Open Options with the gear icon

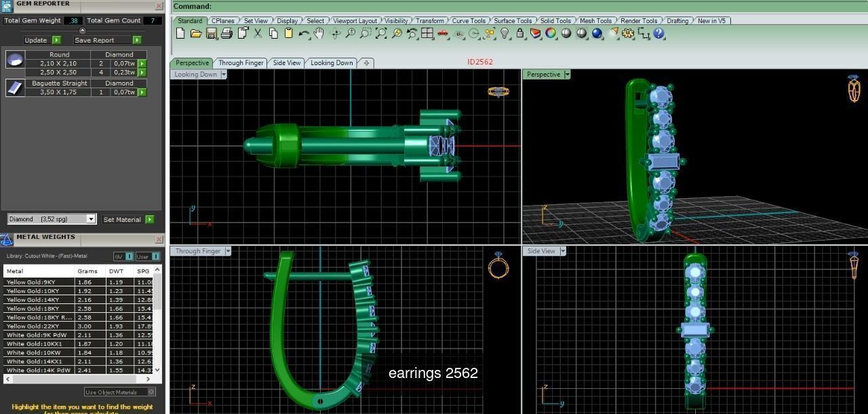628,33
